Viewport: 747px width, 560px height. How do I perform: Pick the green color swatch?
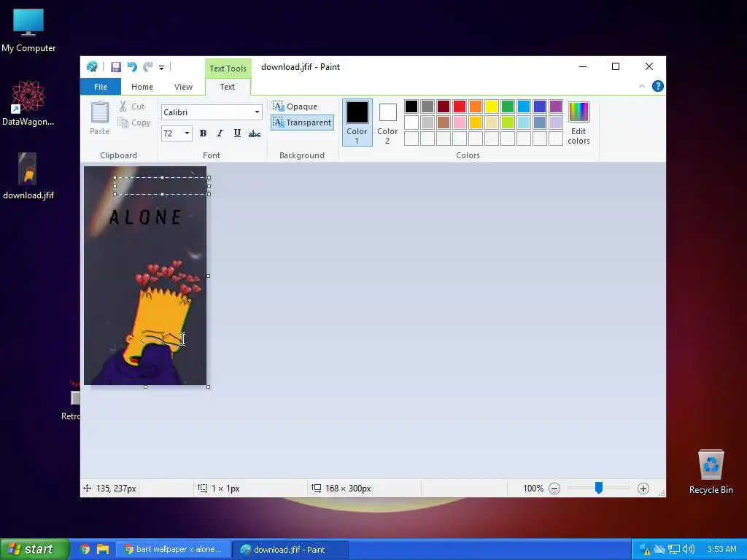point(508,106)
